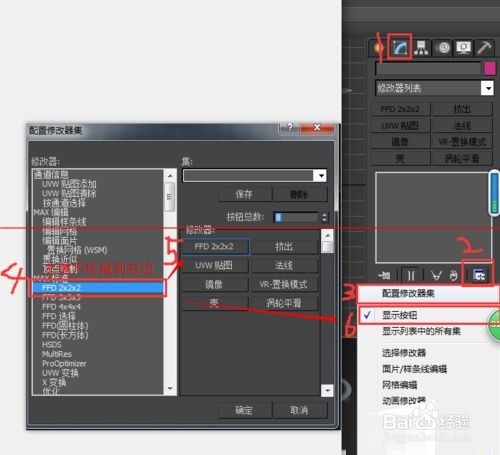Click the UVW 贴图 button in command panel
This screenshot has width=500, height=455.
pyautogui.click(x=400, y=125)
